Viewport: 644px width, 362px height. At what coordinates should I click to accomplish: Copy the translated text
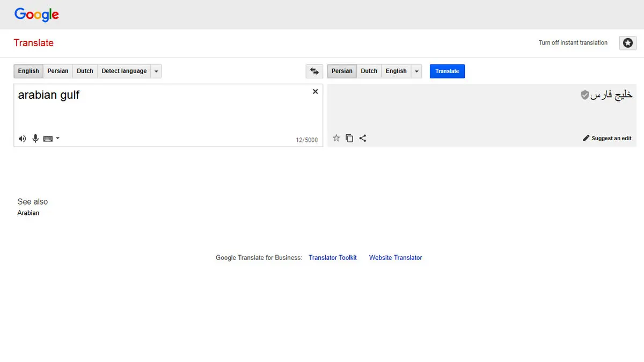(349, 138)
